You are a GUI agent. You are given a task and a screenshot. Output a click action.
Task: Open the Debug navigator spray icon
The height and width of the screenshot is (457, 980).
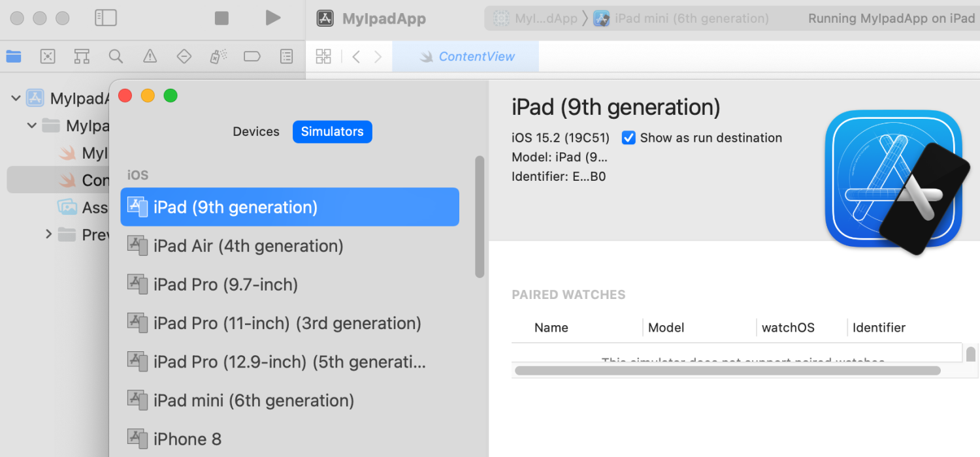218,56
